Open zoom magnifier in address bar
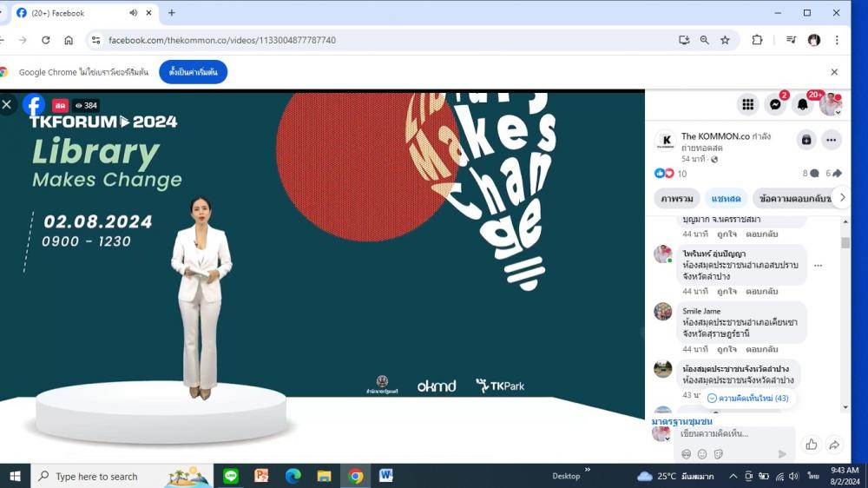The height and width of the screenshot is (488, 868). (705, 40)
